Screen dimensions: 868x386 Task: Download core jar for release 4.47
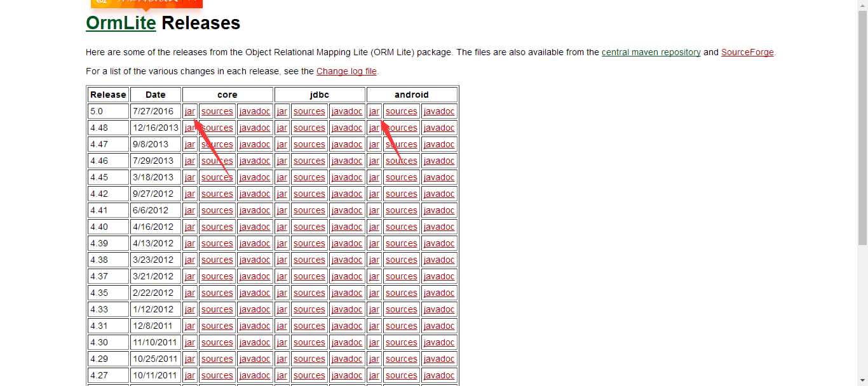coord(190,144)
